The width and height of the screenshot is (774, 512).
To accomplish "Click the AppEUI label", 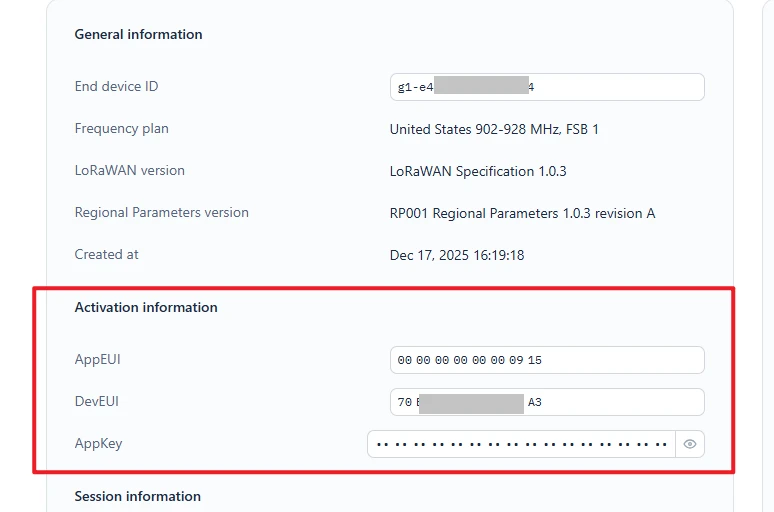I will 97,359.
